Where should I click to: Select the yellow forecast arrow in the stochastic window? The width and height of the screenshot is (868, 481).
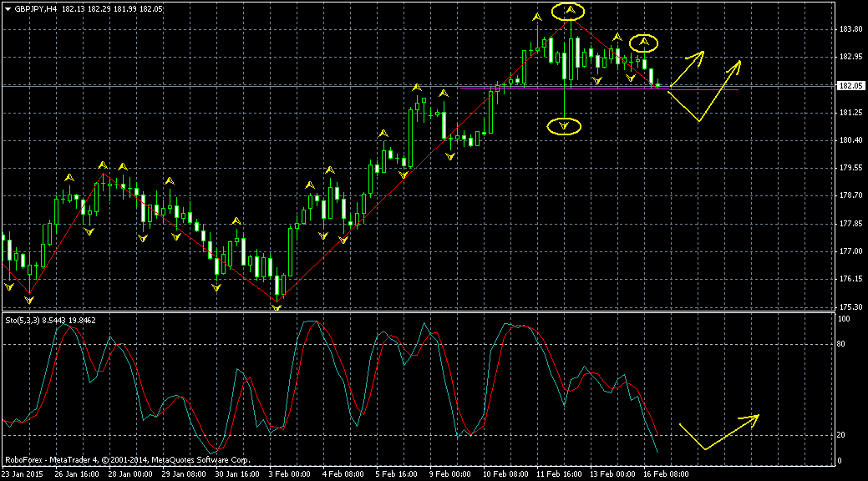718,431
